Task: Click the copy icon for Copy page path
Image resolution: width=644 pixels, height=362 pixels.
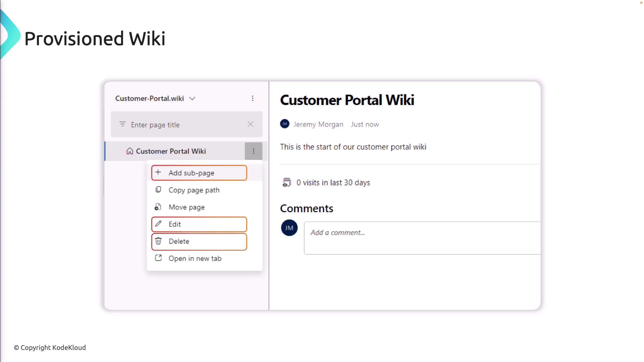Action: 158,190
